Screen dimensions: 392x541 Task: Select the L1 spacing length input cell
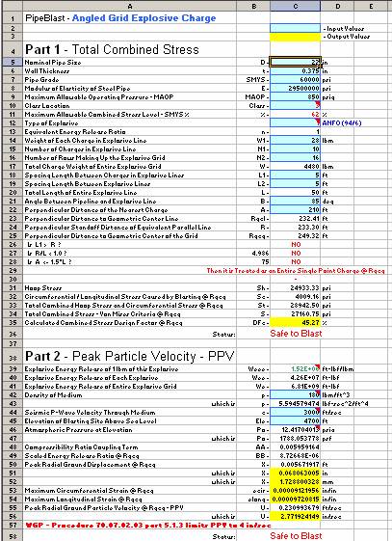point(296,175)
